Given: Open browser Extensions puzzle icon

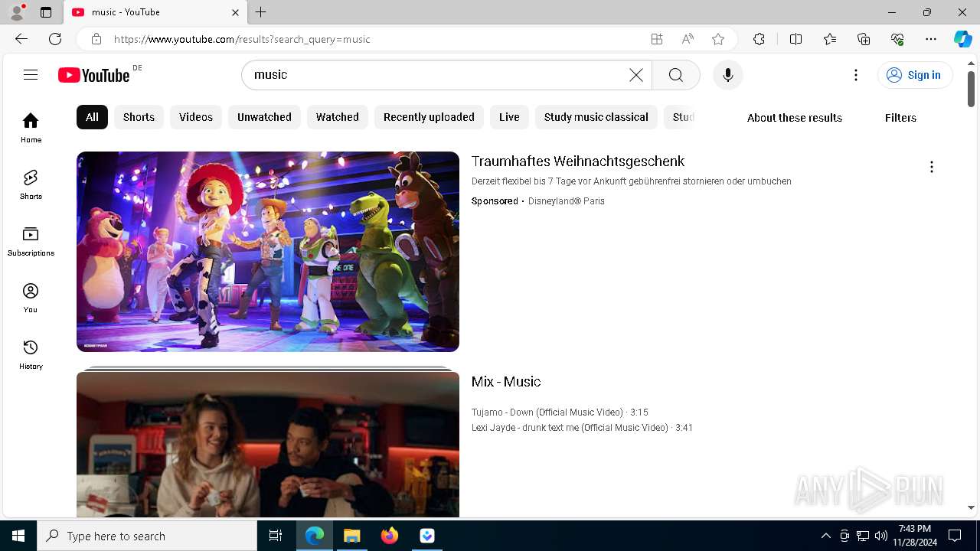Looking at the screenshot, I should (759, 39).
